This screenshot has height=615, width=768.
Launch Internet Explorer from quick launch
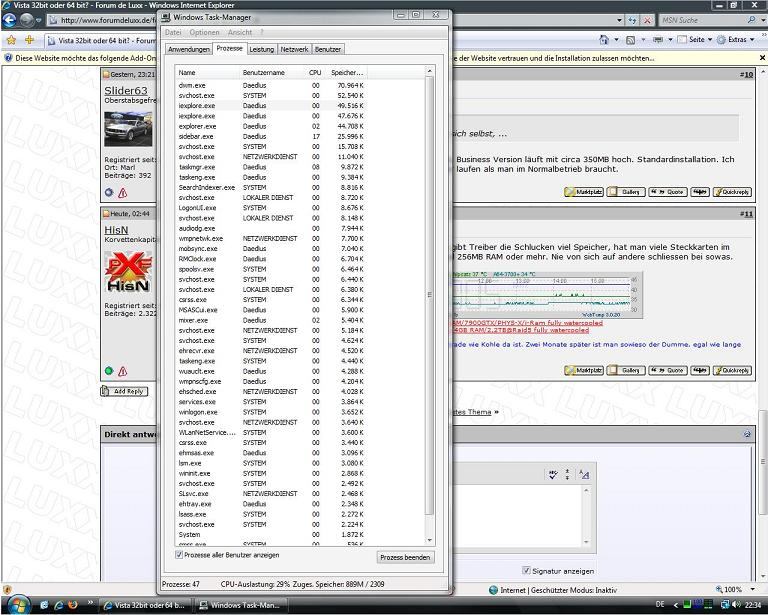(x=58, y=605)
